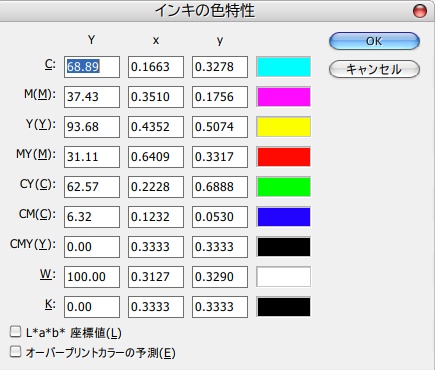Viewport: 435px width, 370px height.
Task: Open the black CMY color swatch
Action: 284,247
